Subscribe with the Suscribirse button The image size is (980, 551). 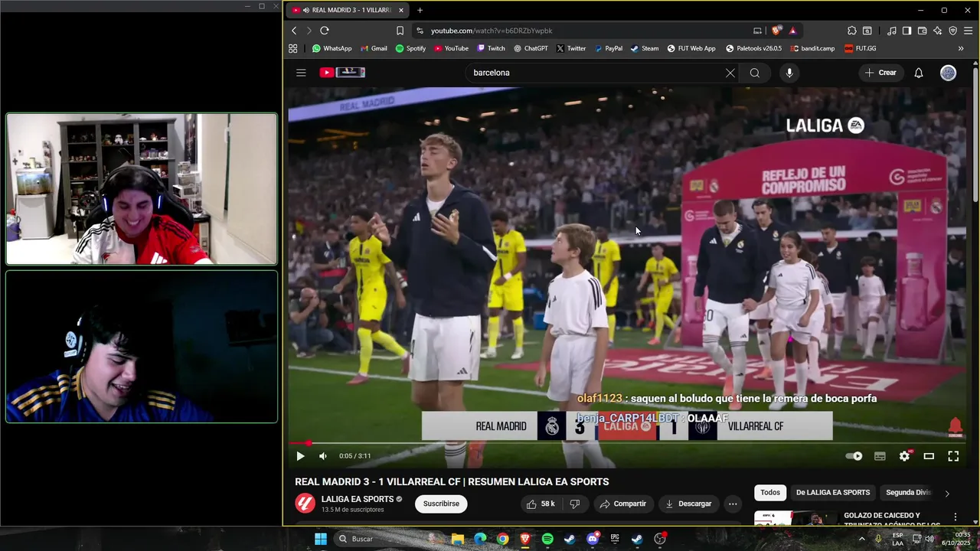(441, 504)
